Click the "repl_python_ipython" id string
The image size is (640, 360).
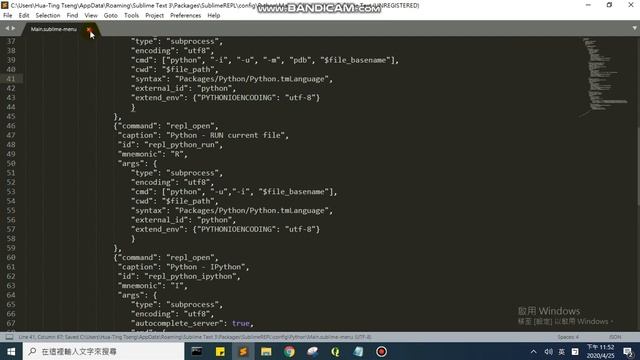coord(192,276)
